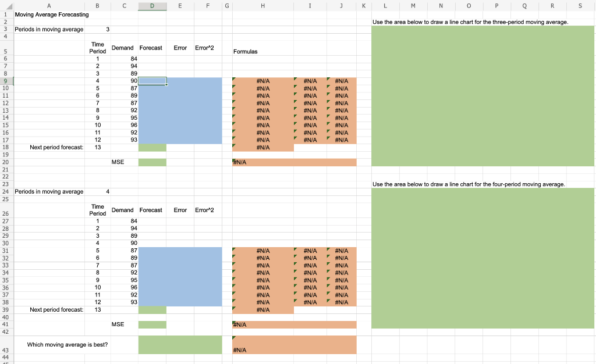This screenshot has height=364, width=596.
Task: Click orange #N/A cell H41
Action: [295, 324]
